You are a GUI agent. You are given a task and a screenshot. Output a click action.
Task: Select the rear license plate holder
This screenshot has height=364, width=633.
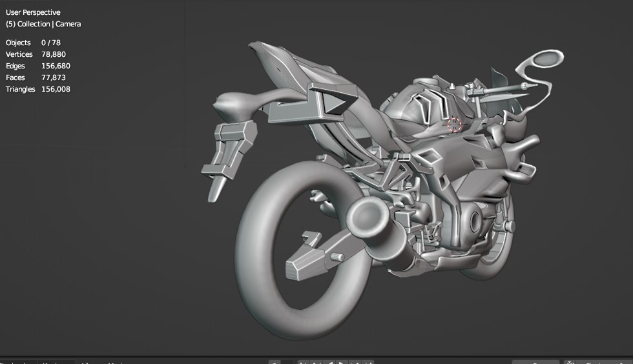(x=229, y=152)
